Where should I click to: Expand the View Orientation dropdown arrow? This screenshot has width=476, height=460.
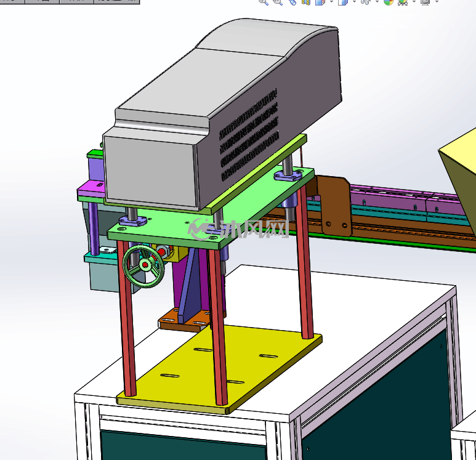click(x=331, y=2)
